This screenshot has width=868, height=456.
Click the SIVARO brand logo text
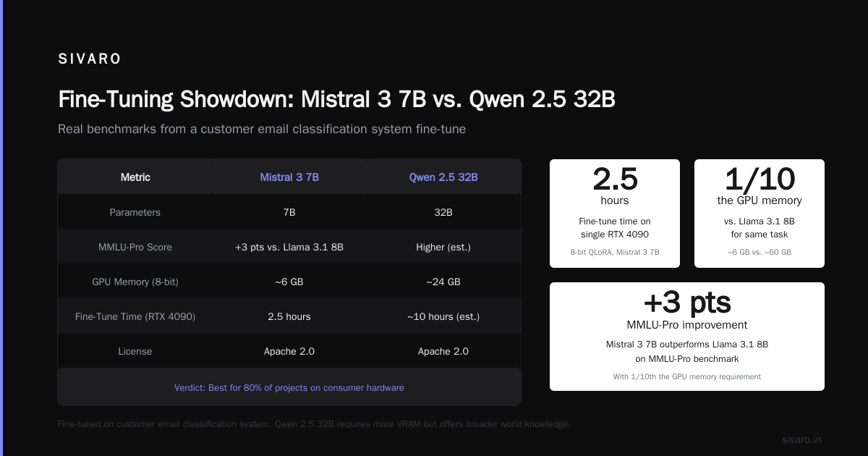(90, 59)
